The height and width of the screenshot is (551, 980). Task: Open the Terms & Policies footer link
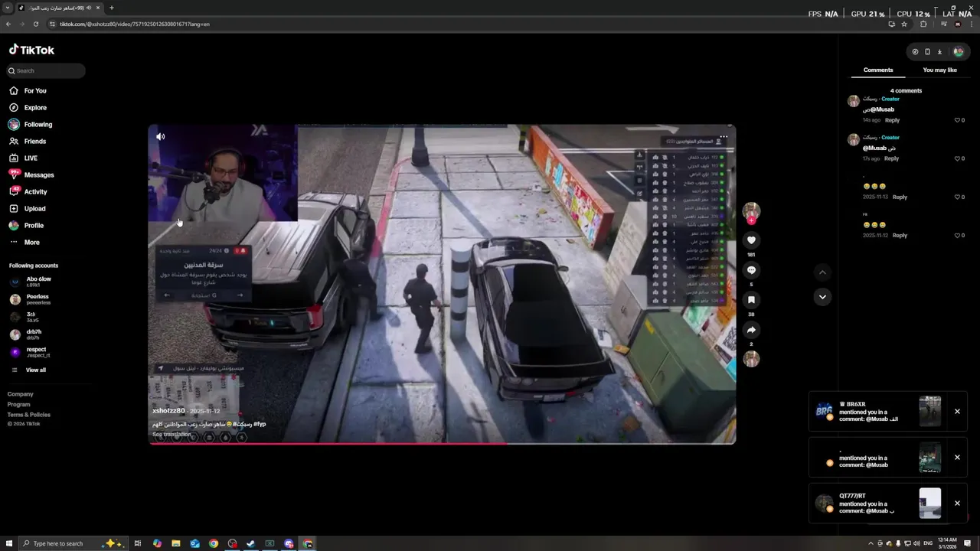pyautogui.click(x=29, y=415)
